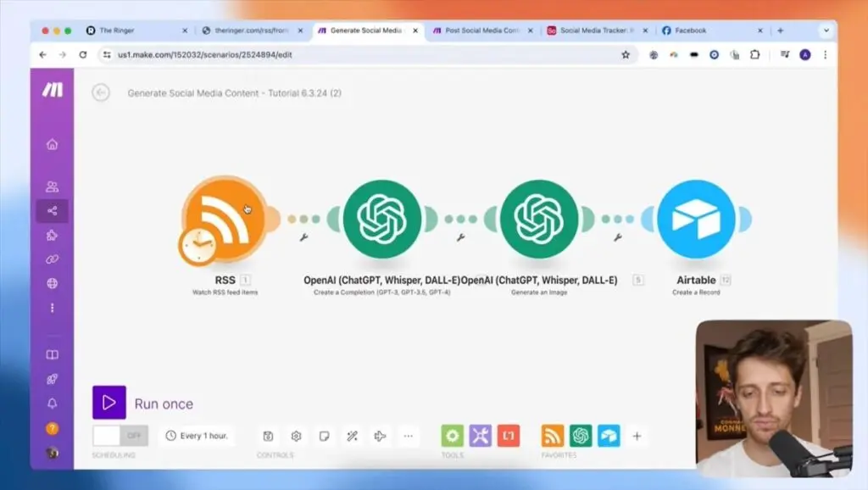Open notifications bell in the sidebar

[x=53, y=404]
